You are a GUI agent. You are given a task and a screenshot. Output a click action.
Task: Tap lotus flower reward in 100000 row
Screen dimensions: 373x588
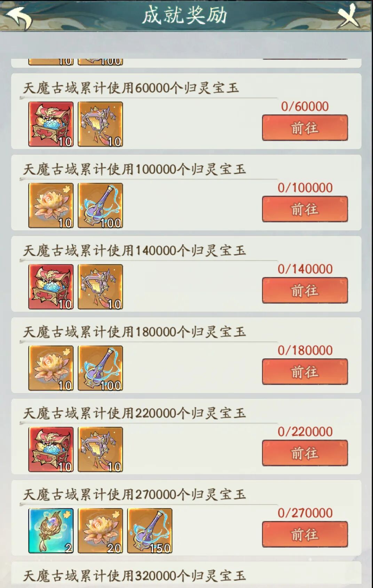(x=51, y=205)
